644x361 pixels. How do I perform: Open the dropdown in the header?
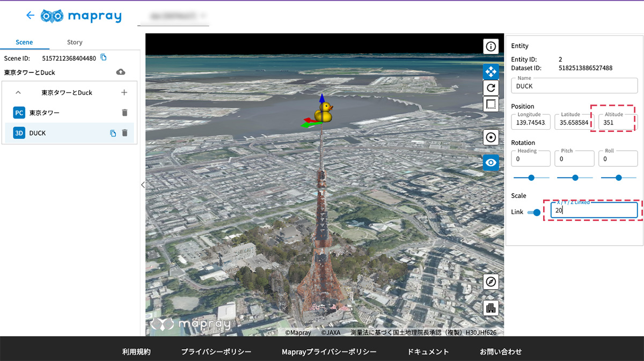pos(173,17)
